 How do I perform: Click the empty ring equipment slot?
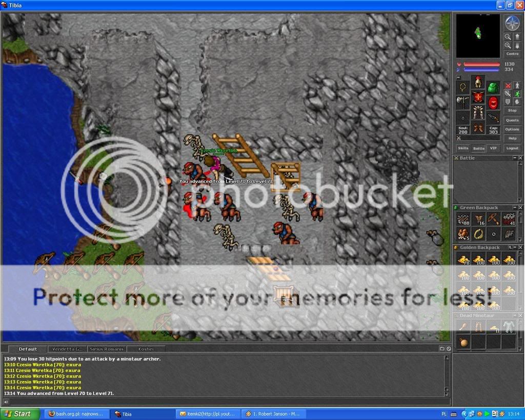click(x=463, y=118)
